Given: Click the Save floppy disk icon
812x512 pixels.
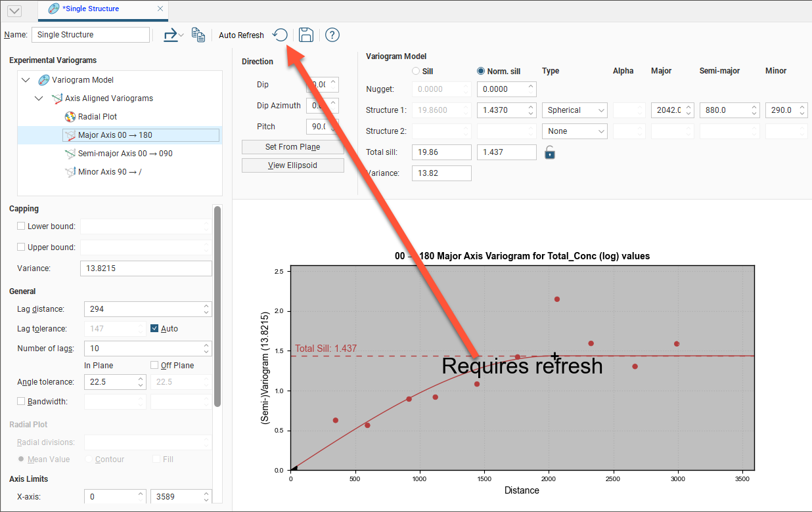Looking at the screenshot, I should point(305,35).
